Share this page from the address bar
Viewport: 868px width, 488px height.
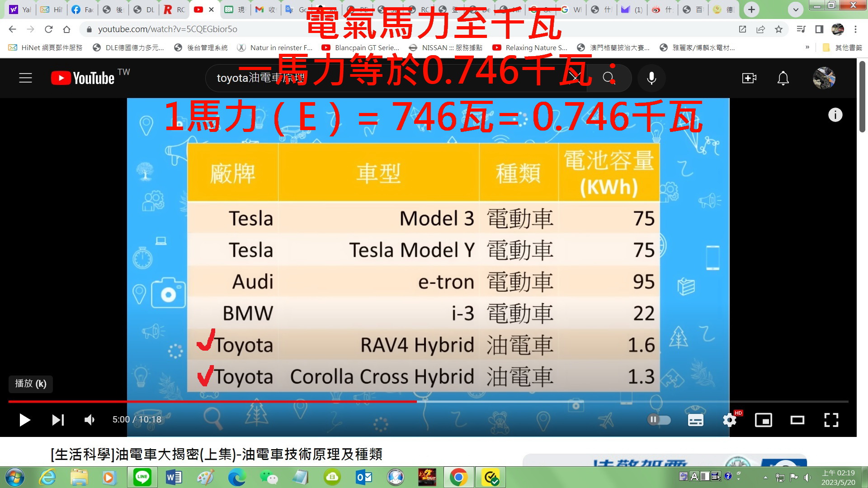point(760,29)
